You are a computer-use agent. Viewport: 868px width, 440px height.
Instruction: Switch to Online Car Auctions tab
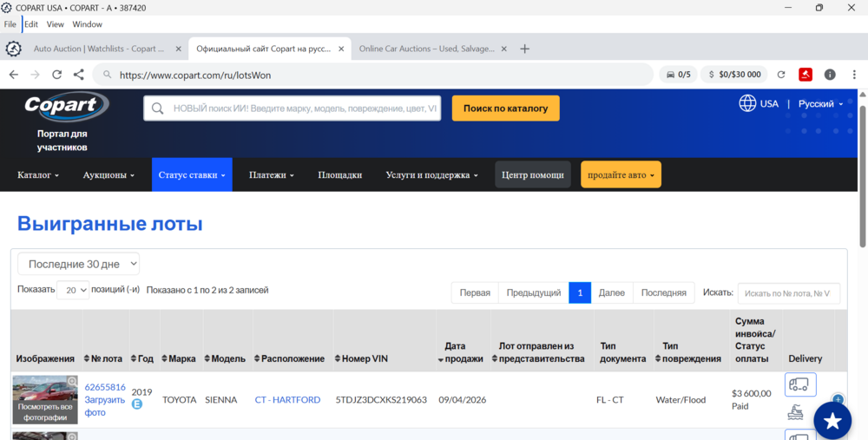tap(427, 49)
